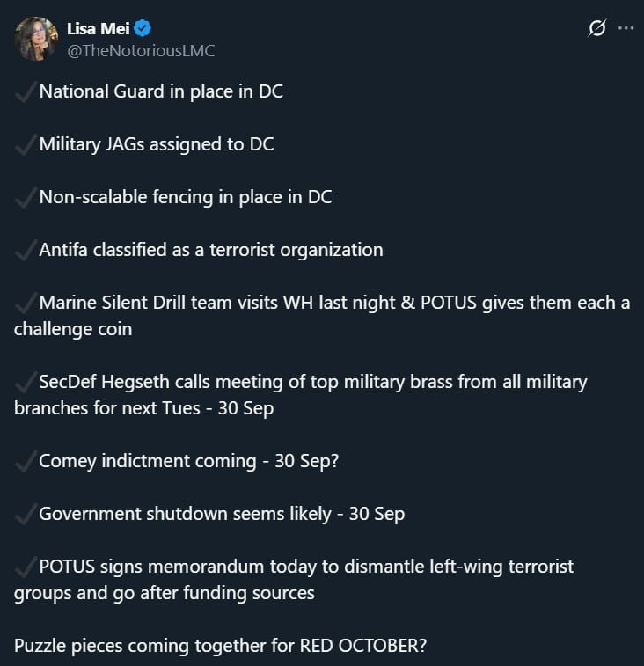The height and width of the screenshot is (666, 644).
Task: Click the checkmark next to Antifa line
Action: click(x=26, y=250)
